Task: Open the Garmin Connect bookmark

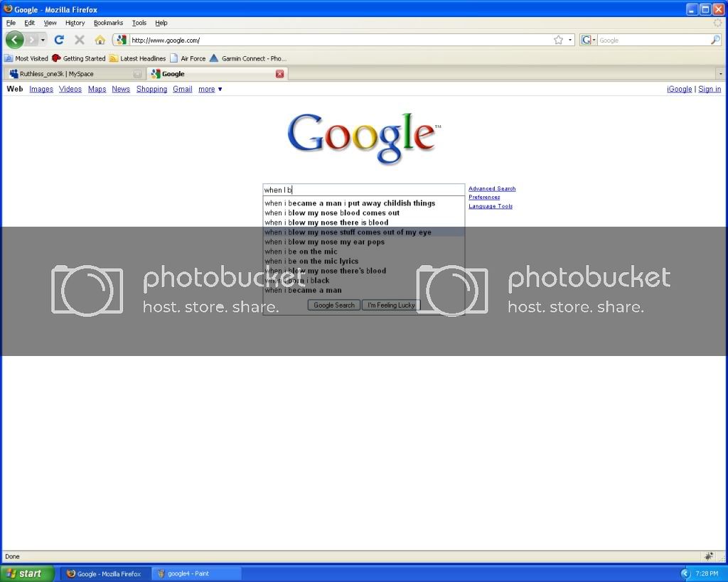Action: tap(248, 58)
